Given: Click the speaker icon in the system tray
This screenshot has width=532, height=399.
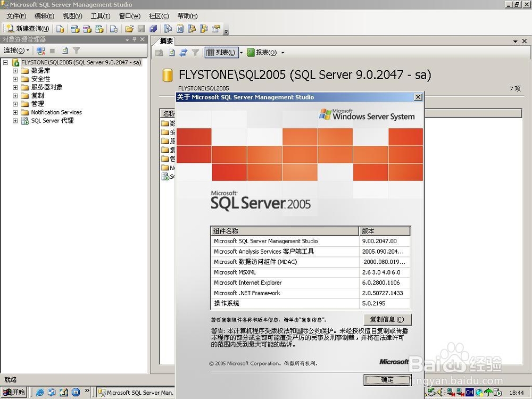Looking at the screenshot, I should [440, 393].
